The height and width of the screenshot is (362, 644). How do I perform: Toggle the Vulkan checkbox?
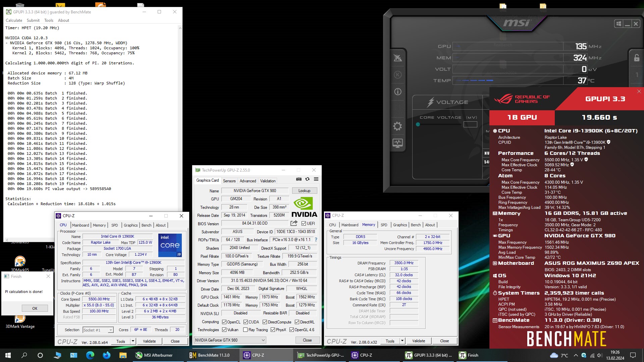pyautogui.click(x=224, y=330)
